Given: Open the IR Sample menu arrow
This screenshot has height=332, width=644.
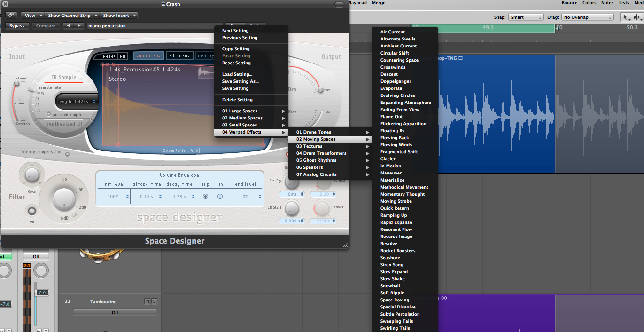Looking at the screenshot, I should click(x=81, y=78).
